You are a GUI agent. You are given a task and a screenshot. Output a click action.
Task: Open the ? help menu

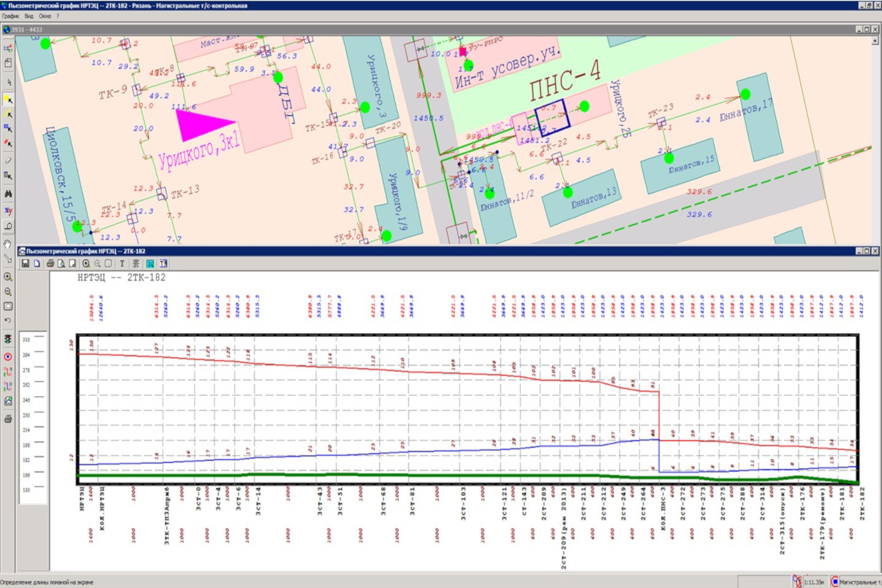point(58,16)
